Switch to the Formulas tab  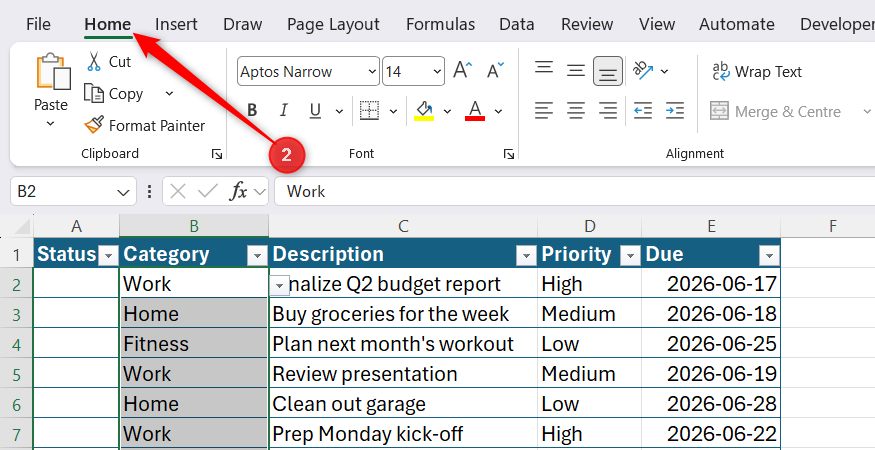coord(440,25)
